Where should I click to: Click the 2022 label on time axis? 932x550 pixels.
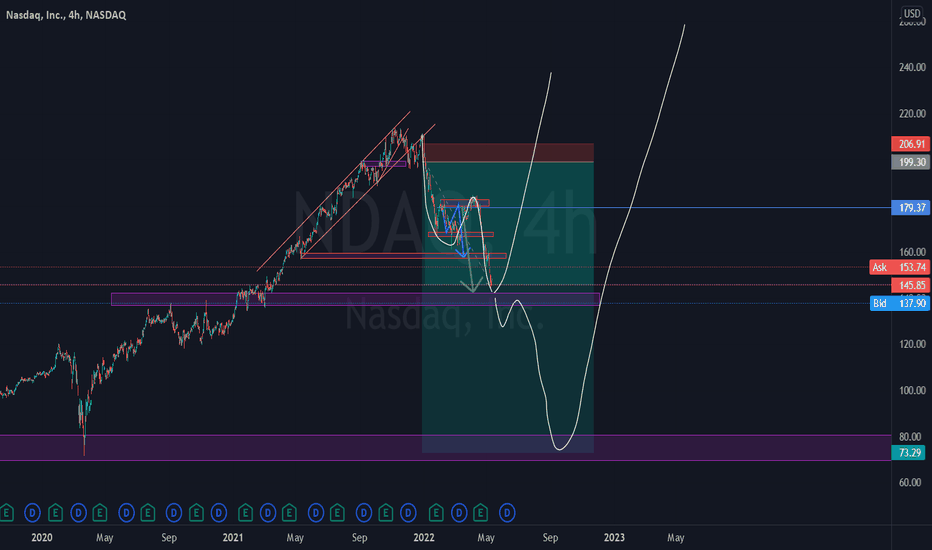coord(424,538)
